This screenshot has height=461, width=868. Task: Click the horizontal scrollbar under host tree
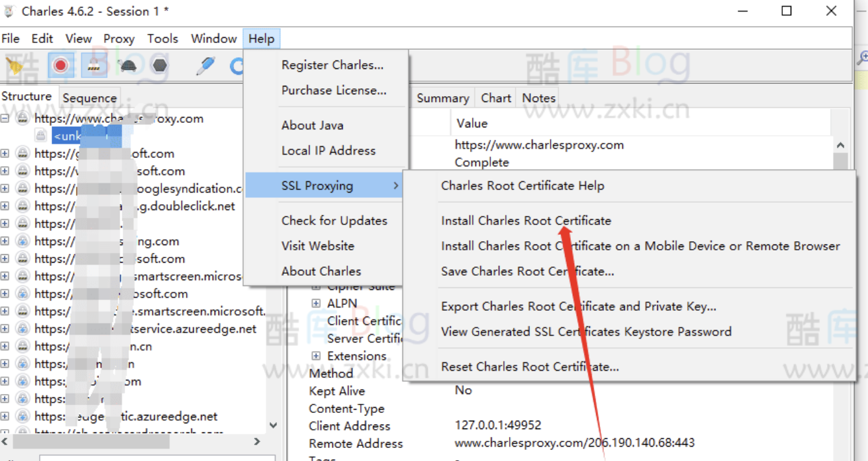point(91,442)
